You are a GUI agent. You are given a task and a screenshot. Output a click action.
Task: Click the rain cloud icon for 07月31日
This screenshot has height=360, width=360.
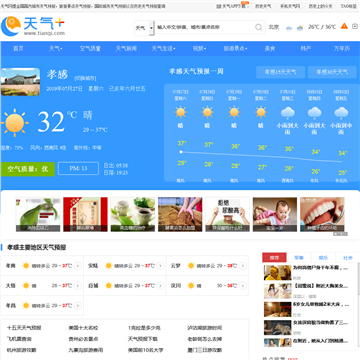coord(288,113)
